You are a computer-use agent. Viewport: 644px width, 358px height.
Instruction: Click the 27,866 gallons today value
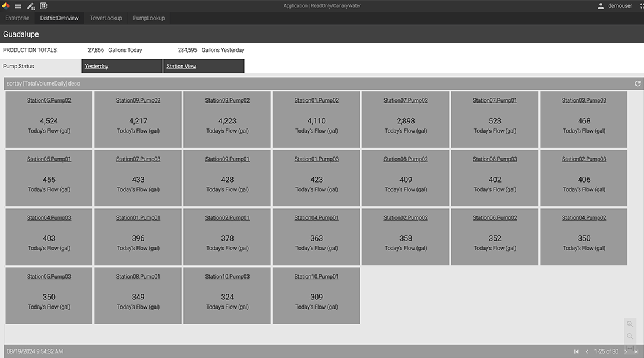[x=95, y=50]
